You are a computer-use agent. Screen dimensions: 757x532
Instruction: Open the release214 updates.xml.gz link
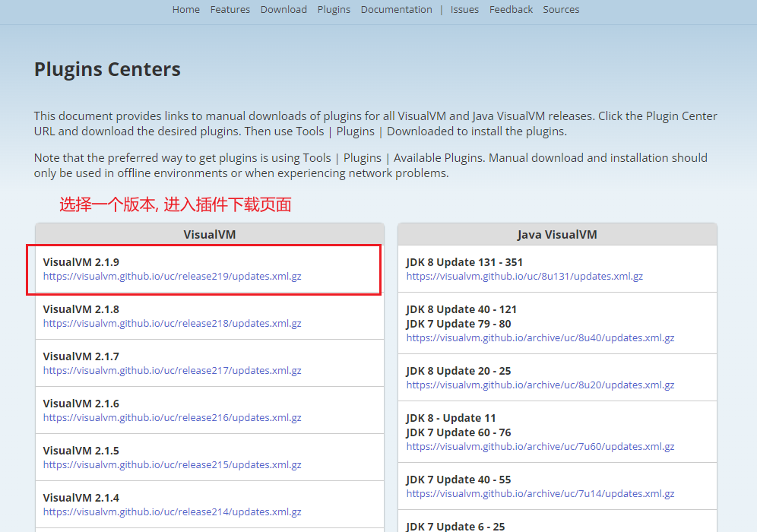[x=172, y=511]
